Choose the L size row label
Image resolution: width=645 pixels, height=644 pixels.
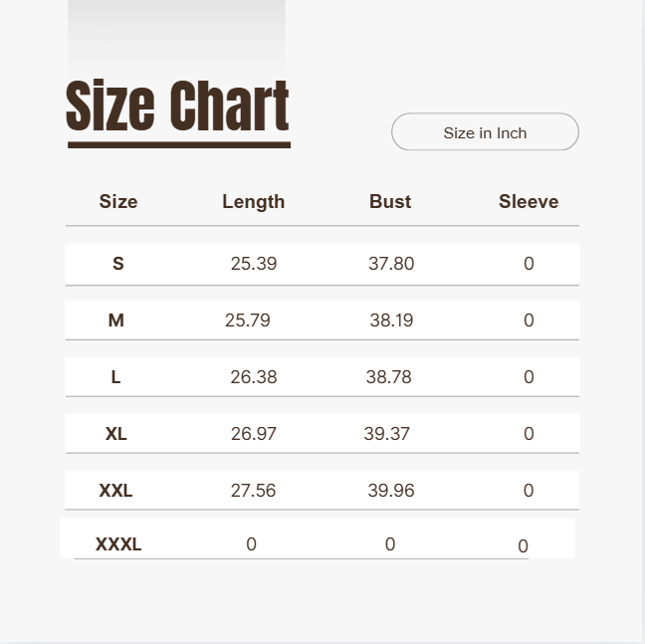coord(116,377)
